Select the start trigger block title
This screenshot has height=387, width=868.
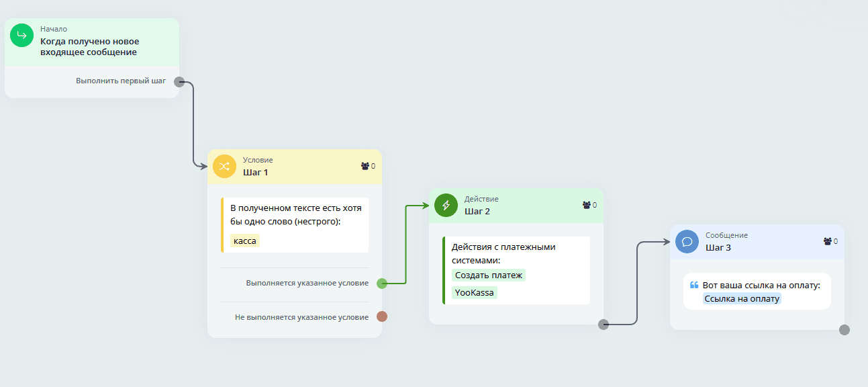(x=89, y=46)
